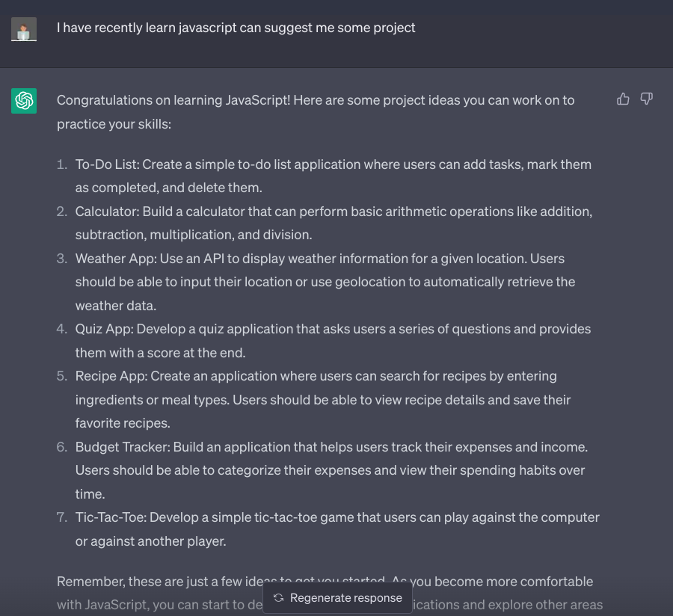Click list number 1 marker
This screenshot has height=616, width=673.
pos(62,164)
